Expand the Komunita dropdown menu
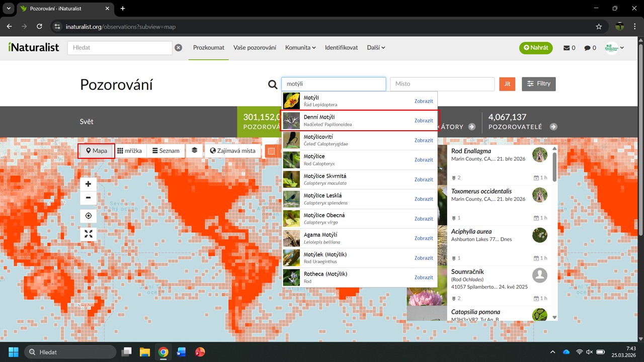The width and height of the screenshot is (644, 362). [x=300, y=48]
